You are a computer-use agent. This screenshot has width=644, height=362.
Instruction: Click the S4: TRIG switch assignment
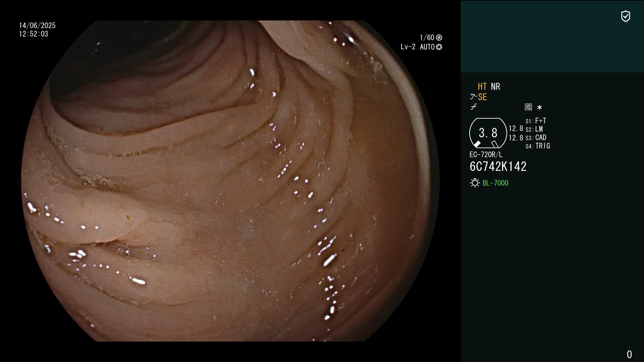pyautogui.click(x=538, y=146)
